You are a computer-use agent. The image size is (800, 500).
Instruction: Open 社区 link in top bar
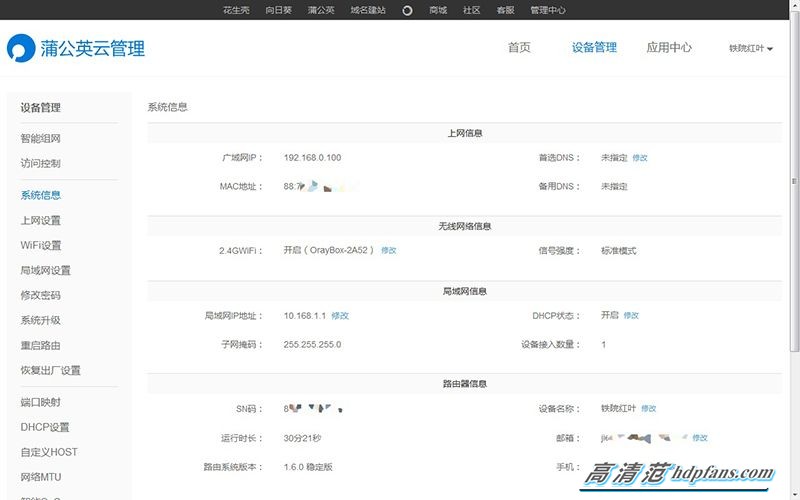pyautogui.click(x=471, y=10)
